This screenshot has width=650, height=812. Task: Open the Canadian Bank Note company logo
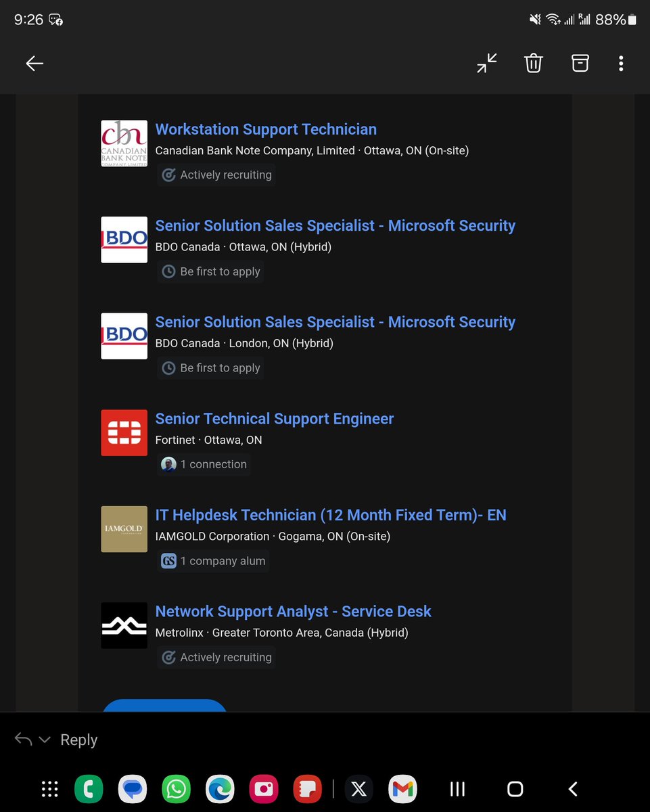coord(124,143)
